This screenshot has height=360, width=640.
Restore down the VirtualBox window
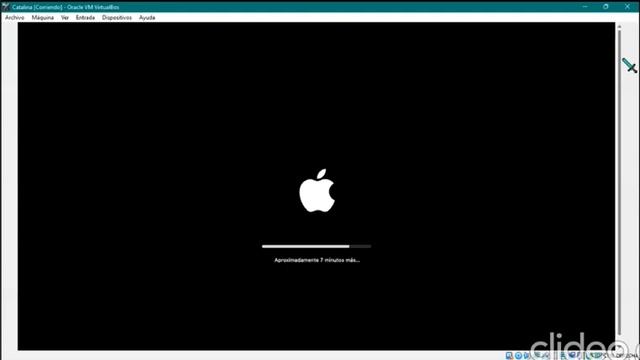[606, 7]
